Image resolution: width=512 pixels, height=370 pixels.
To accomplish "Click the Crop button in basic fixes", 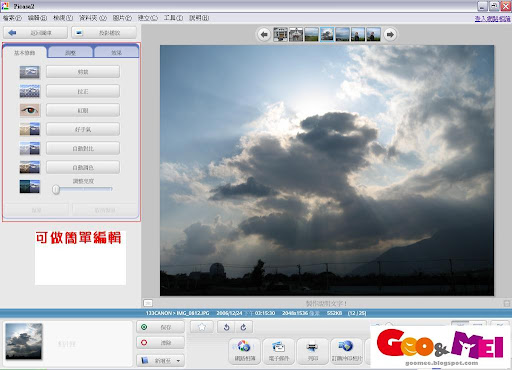I will 83,72.
